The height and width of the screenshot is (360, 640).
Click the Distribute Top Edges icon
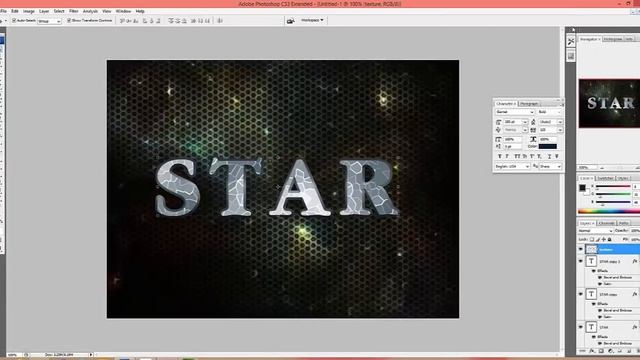click(171, 21)
